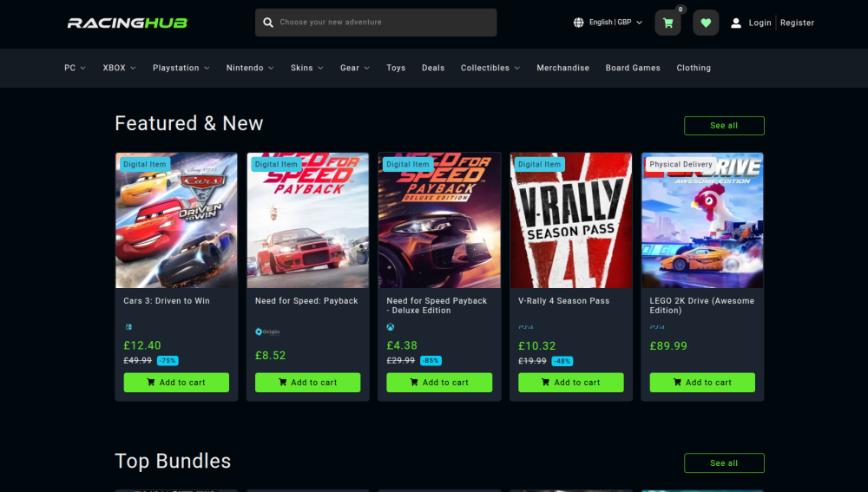Expand the Nintendo menu
Viewport: 868px width, 492px height.
(250, 68)
